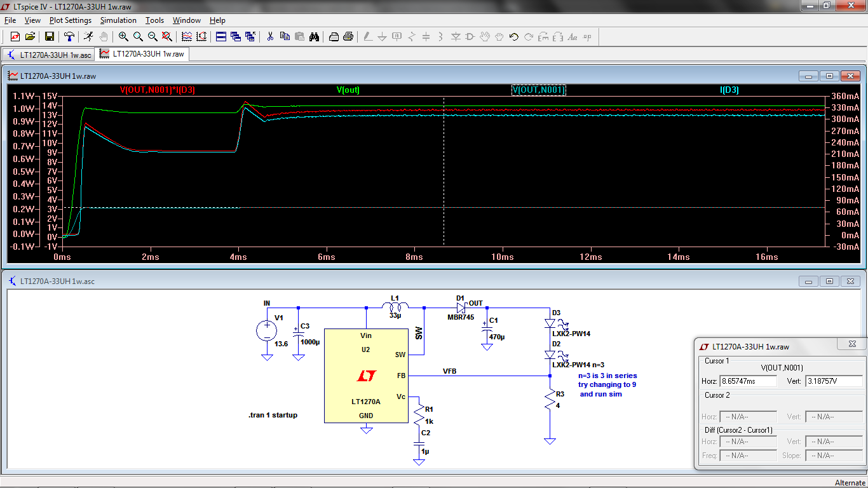Viewport: 868px width, 488px height.
Task: Click the V1 voltage source symbol
Action: 266,330
